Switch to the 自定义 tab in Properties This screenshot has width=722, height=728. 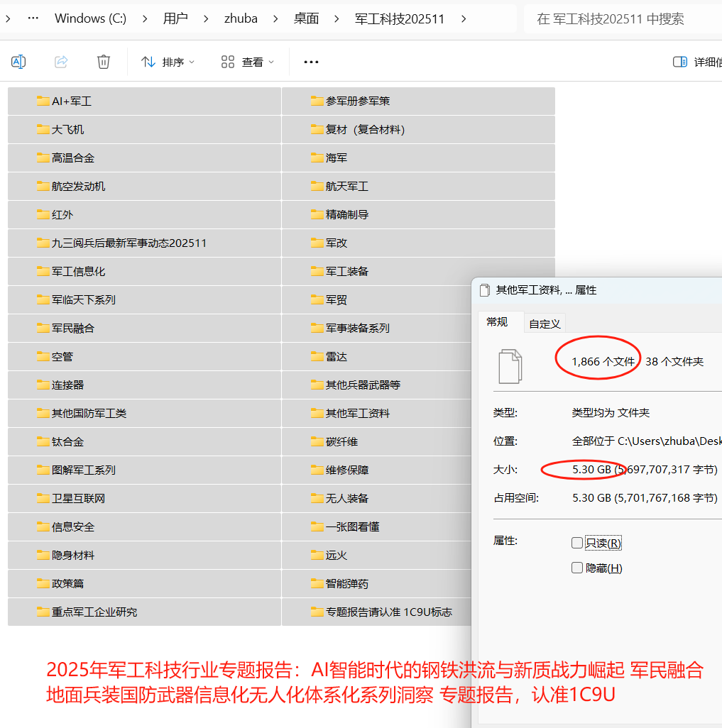[x=543, y=322]
